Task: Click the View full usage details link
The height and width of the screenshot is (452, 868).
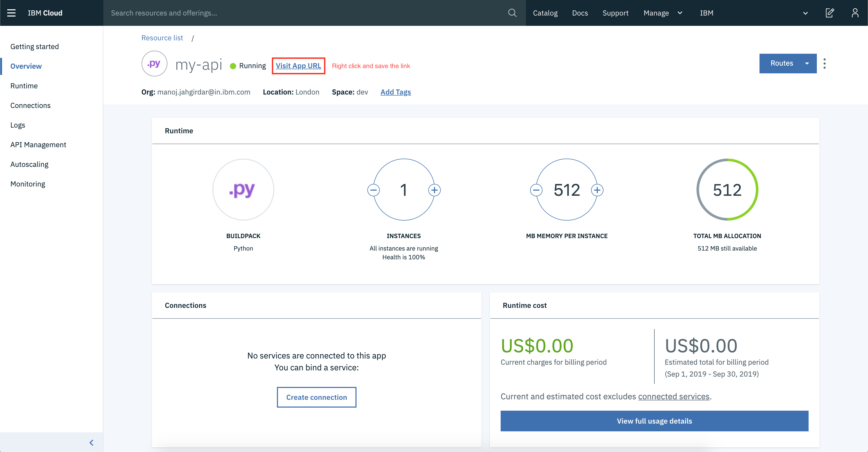Action: point(654,420)
